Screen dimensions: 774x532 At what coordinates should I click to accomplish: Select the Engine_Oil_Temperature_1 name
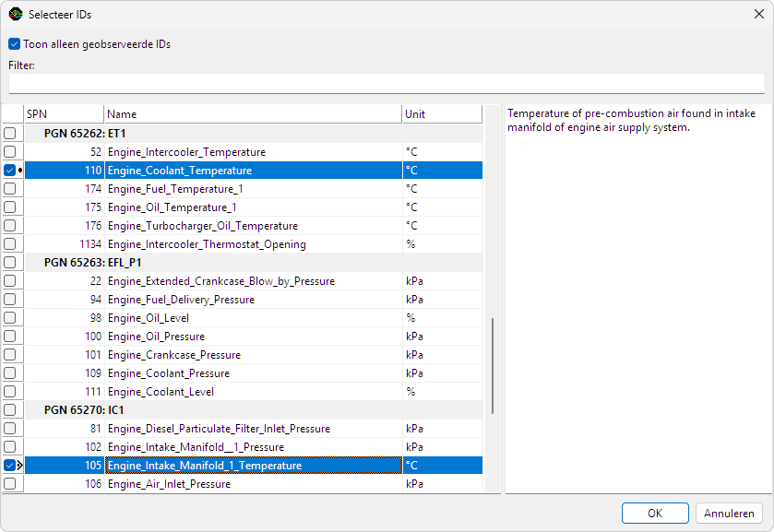tap(172, 207)
